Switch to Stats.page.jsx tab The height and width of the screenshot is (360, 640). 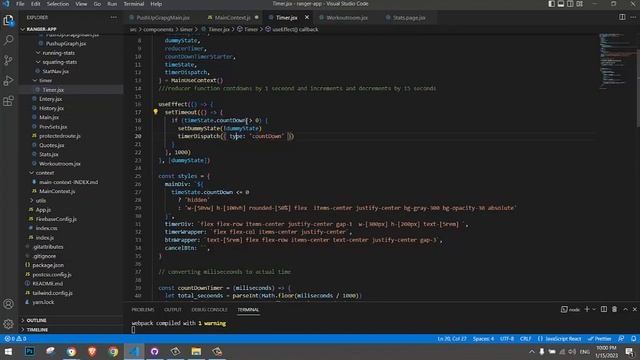click(x=409, y=18)
